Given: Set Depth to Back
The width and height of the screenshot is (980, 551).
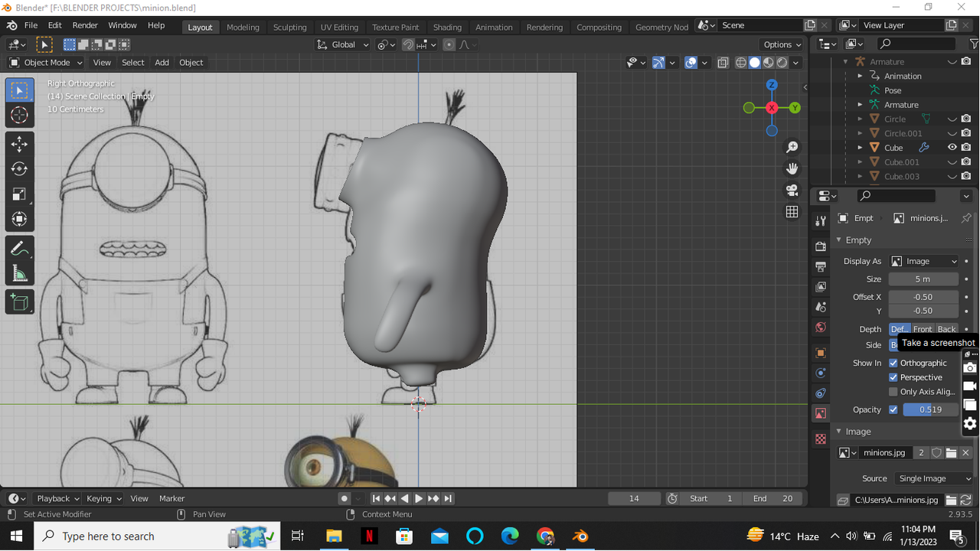Looking at the screenshot, I should click(x=947, y=329).
